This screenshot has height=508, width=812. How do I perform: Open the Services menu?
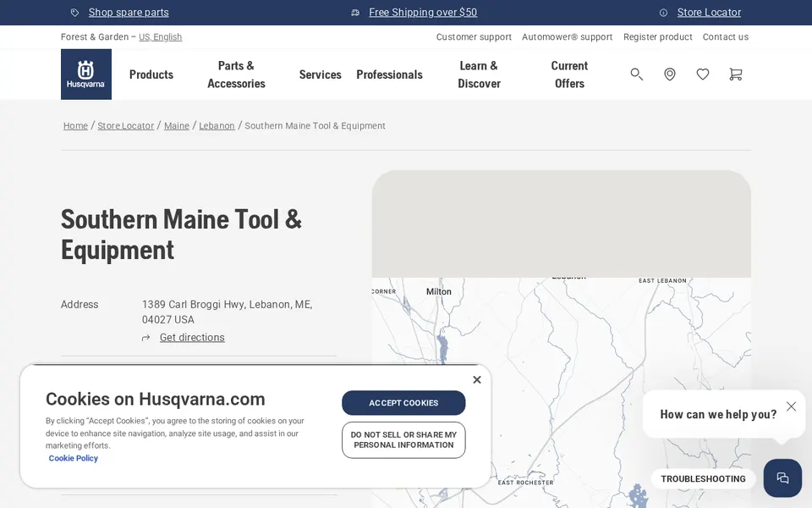point(320,75)
